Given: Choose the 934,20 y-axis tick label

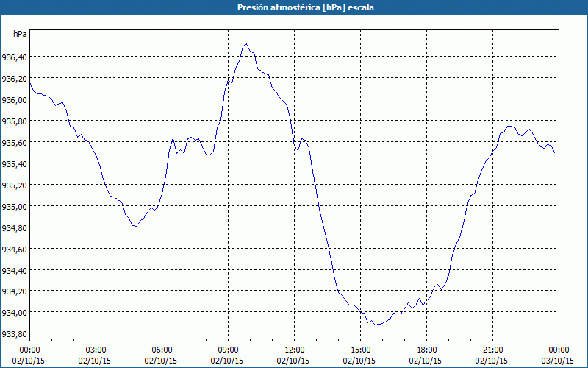Looking at the screenshot, I should pyautogui.click(x=14, y=291).
